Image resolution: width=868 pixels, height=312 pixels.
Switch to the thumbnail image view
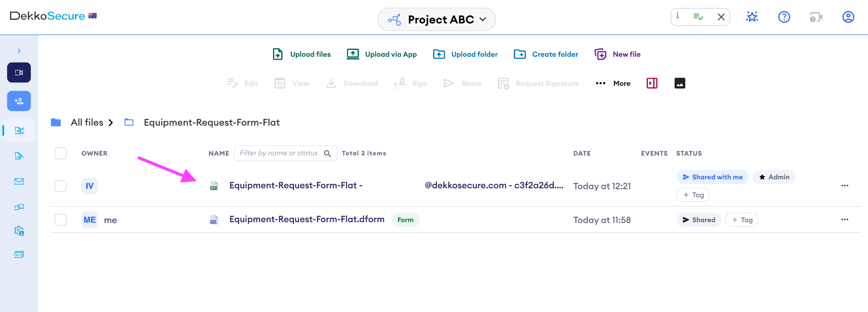(680, 83)
